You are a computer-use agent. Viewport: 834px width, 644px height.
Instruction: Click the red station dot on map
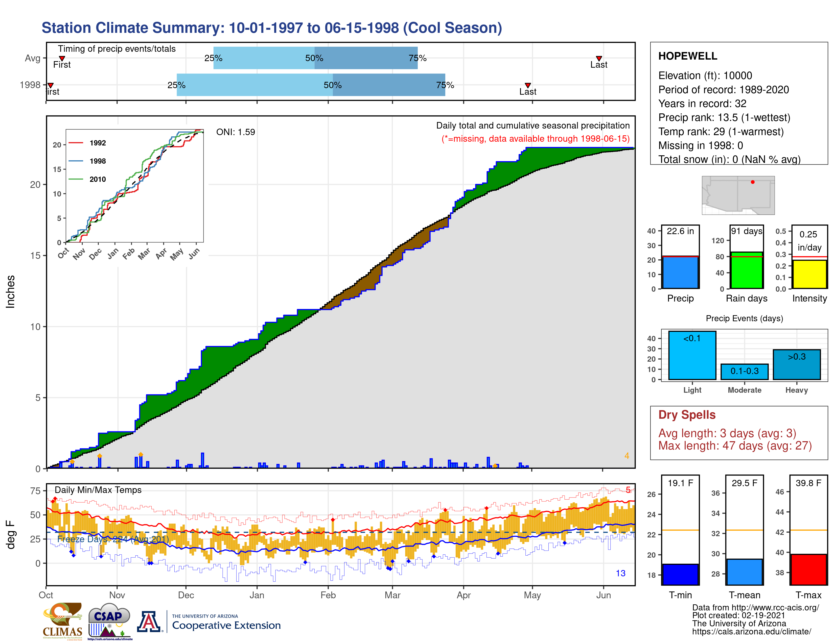[753, 182]
